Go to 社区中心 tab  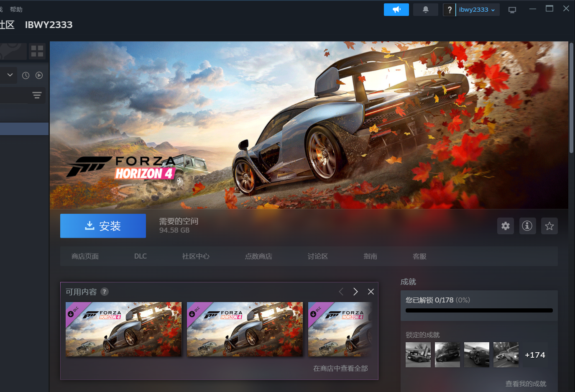(x=196, y=256)
